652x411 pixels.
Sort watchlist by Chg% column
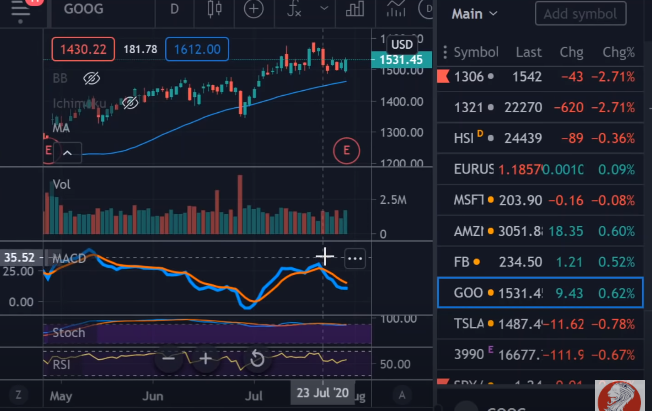[x=619, y=52]
